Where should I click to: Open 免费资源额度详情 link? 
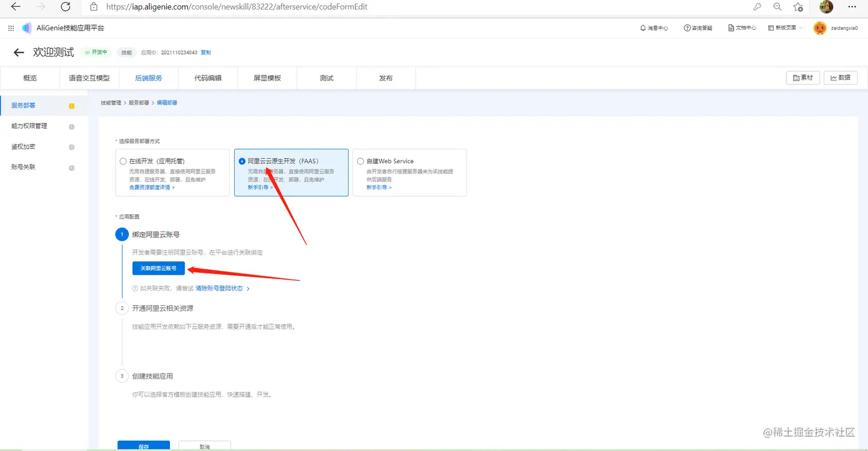click(x=152, y=187)
